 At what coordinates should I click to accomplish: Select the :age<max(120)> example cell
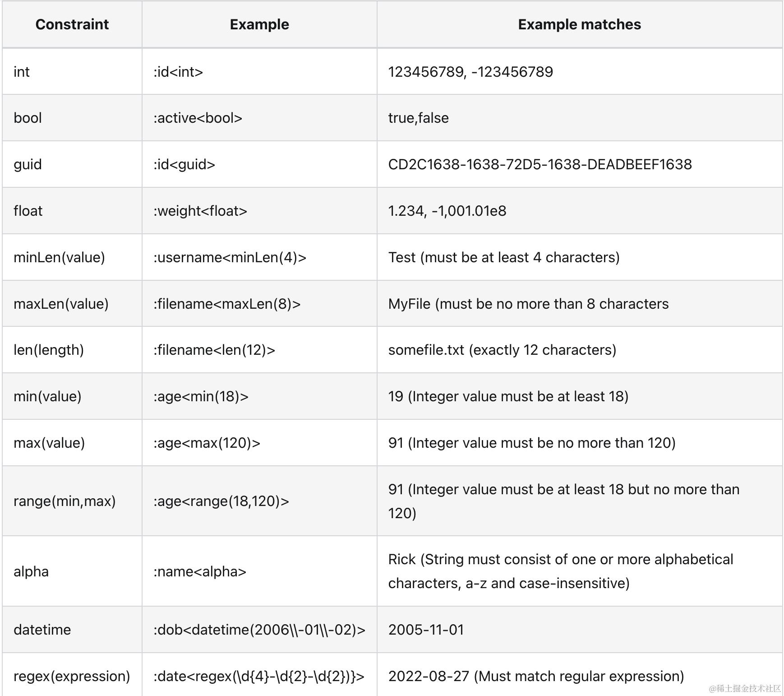(207, 443)
